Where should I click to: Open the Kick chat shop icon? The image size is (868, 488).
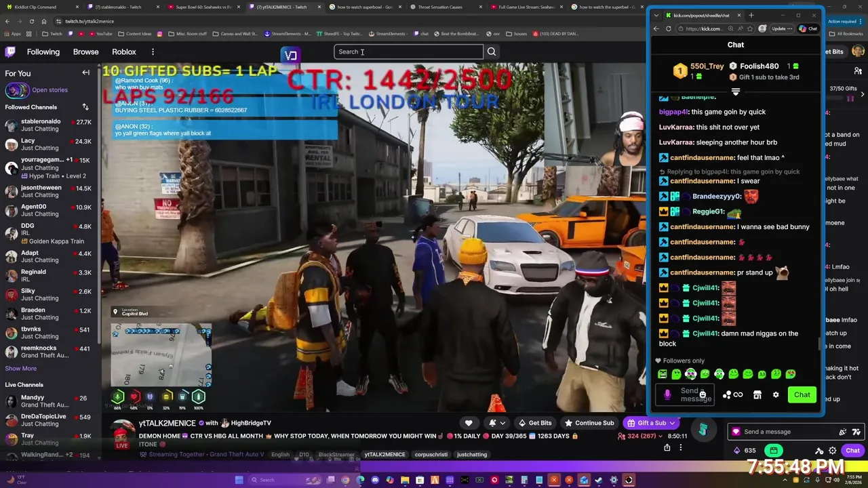(x=757, y=394)
